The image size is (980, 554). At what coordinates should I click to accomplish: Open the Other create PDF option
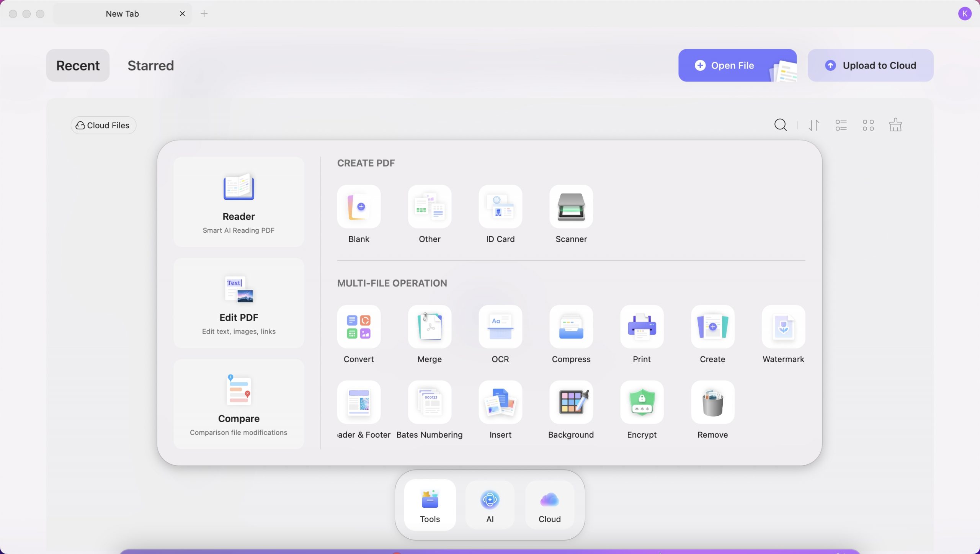pos(430,207)
